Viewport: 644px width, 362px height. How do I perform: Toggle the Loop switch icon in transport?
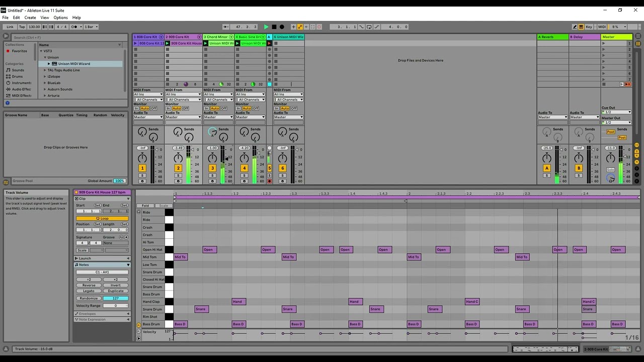[369, 27]
